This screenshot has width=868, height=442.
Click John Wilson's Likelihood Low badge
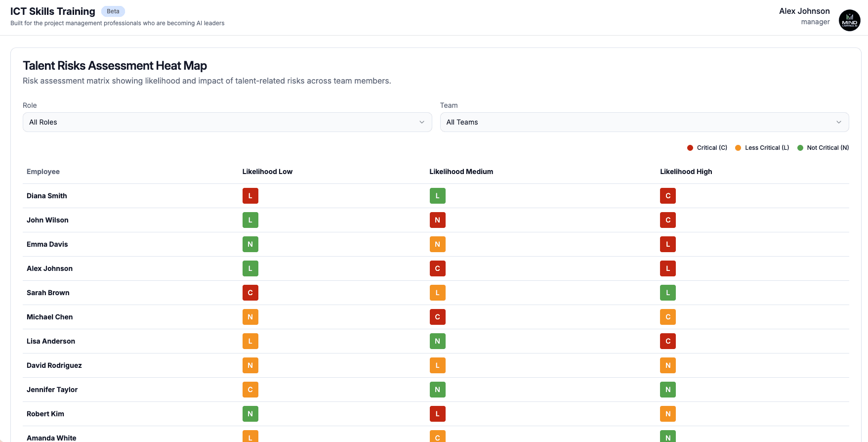(250, 220)
